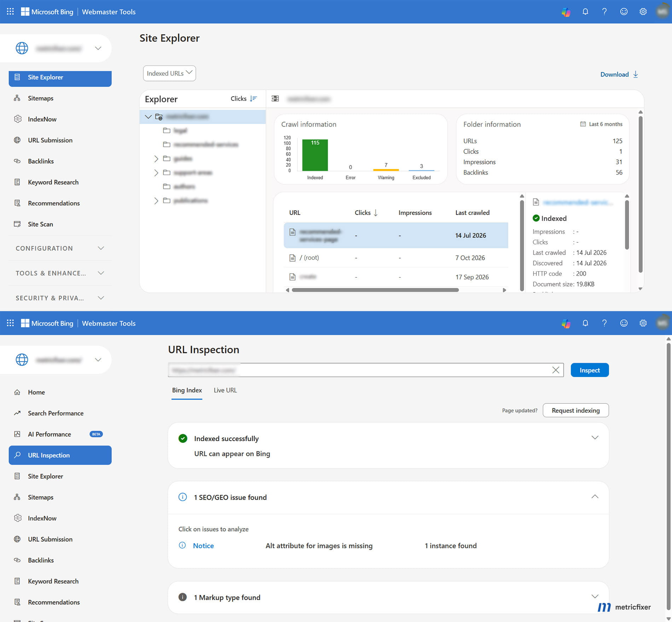Click the Request indexing button
Viewport: 672px width, 622px height.
point(576,410)
